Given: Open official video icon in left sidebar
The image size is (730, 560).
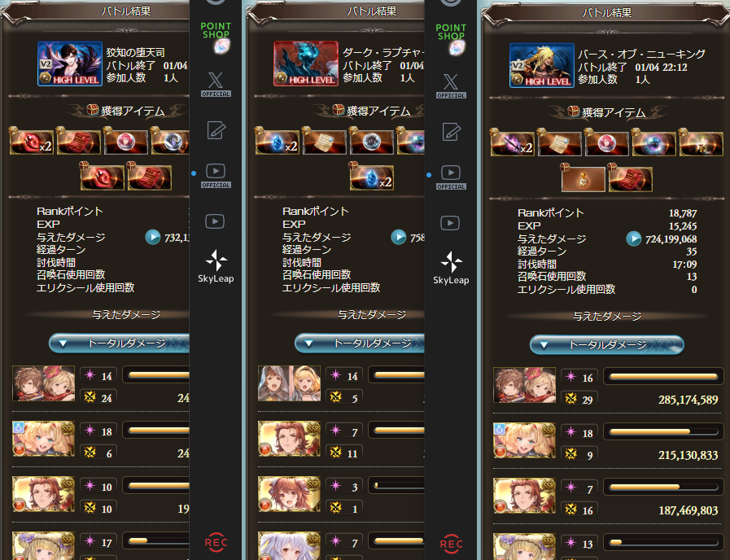Looking at the screenshot, I should point(216,176).
